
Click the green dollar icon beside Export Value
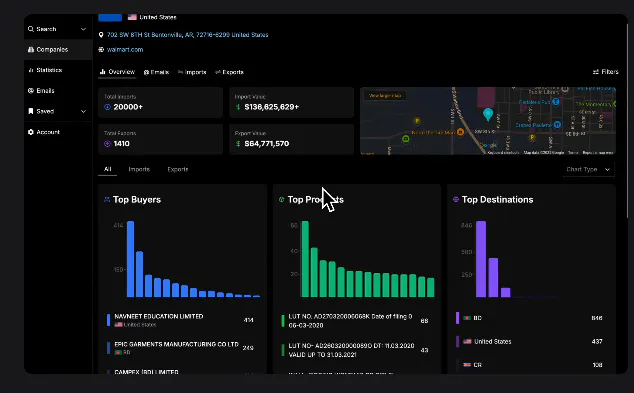[238, 144]
